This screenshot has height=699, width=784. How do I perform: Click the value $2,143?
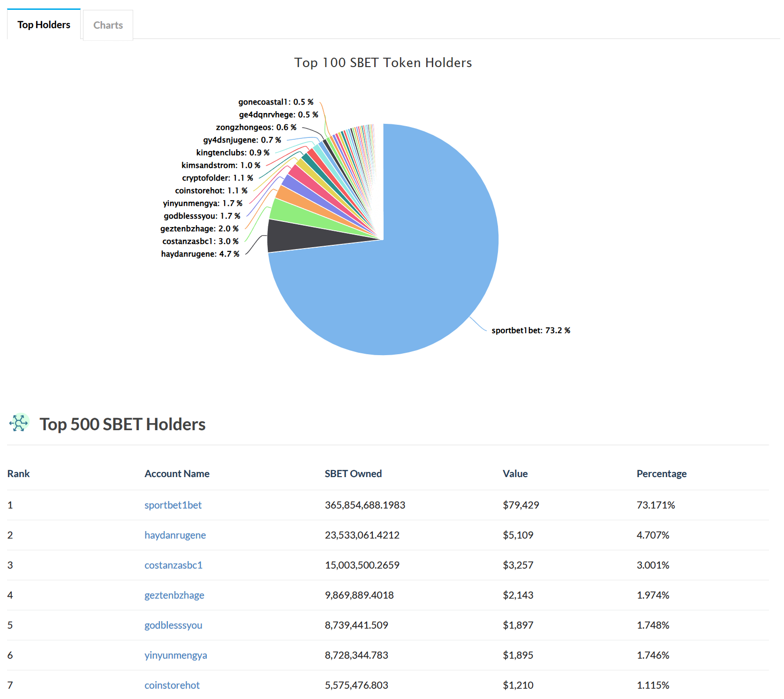point(518,595)
